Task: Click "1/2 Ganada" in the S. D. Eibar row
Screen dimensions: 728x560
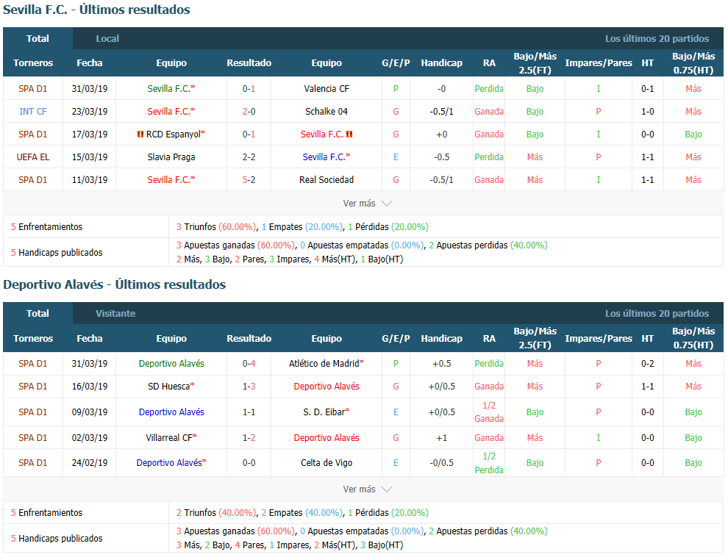Action: click(489, 412)
